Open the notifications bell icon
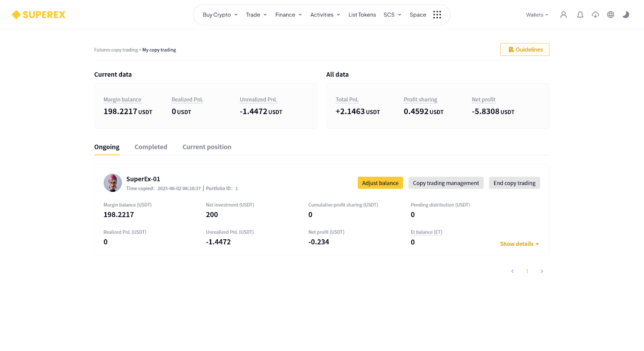 580,15
